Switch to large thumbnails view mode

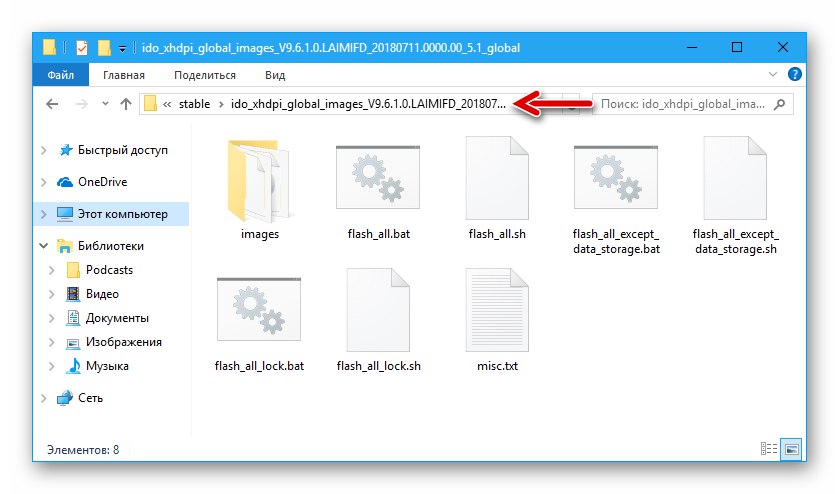pyautogui.click(x=792, y=449)
